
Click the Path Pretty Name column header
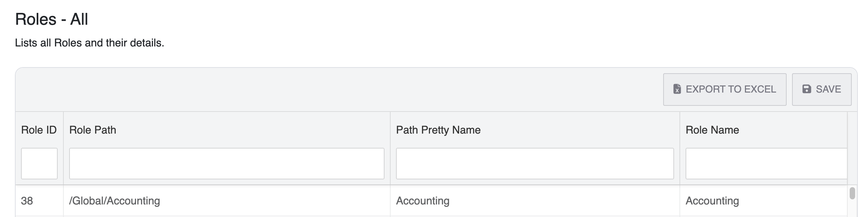[x=438, y=130]
